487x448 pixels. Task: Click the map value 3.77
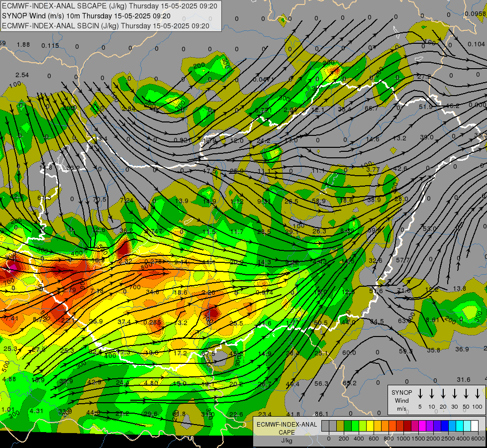[x=373, y=169]
